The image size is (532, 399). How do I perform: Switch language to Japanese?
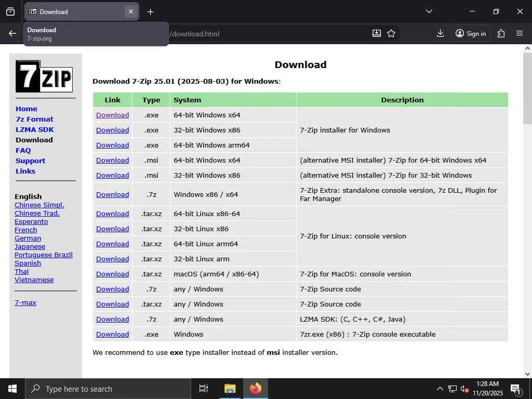pyautogui.click(x=30, y=247)
